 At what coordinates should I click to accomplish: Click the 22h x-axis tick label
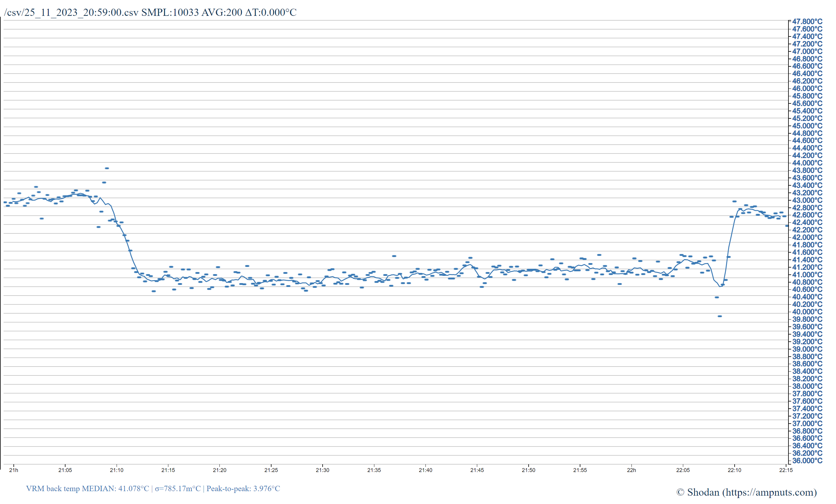631,470
